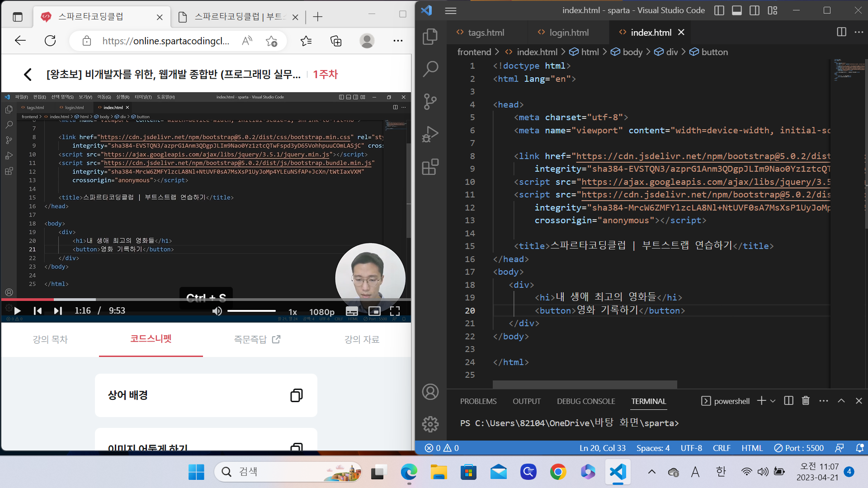Split the terminal panel
Viewport: 868px width, 488px height.
tap(788, 401)
